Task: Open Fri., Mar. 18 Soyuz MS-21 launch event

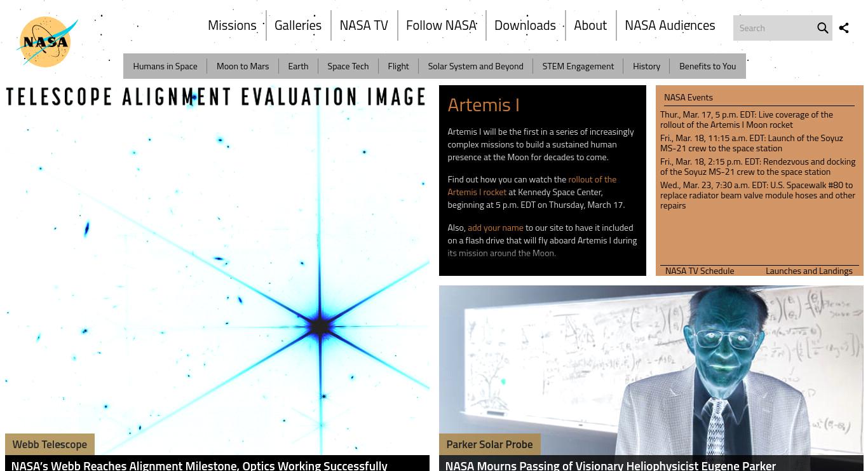Action: point(752,143)
